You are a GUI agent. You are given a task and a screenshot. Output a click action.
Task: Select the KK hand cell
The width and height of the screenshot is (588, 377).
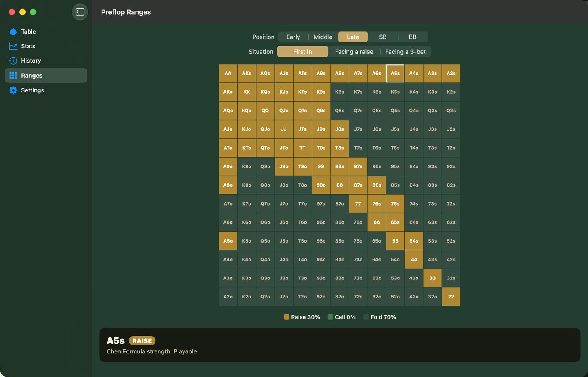(x=247, y=92)
